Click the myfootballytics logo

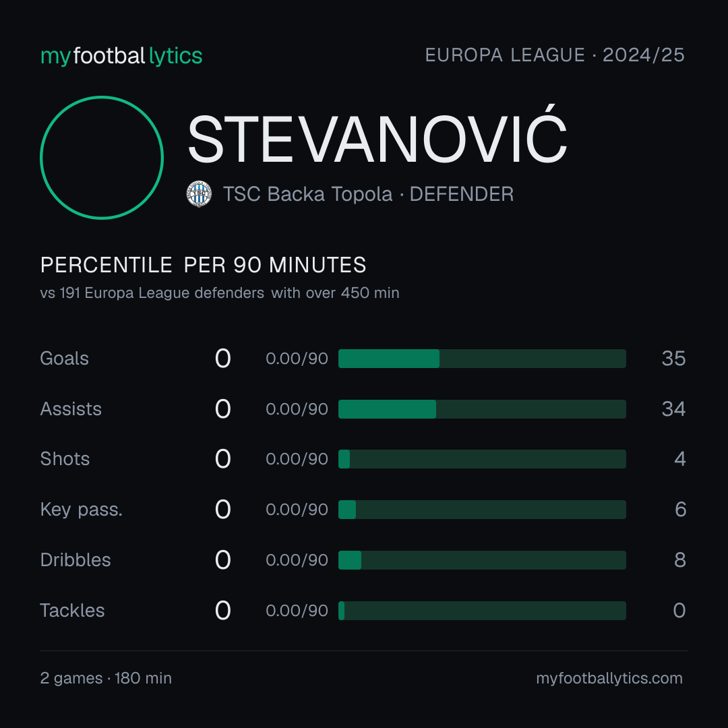pyautogui.click(x=121, y=56)
